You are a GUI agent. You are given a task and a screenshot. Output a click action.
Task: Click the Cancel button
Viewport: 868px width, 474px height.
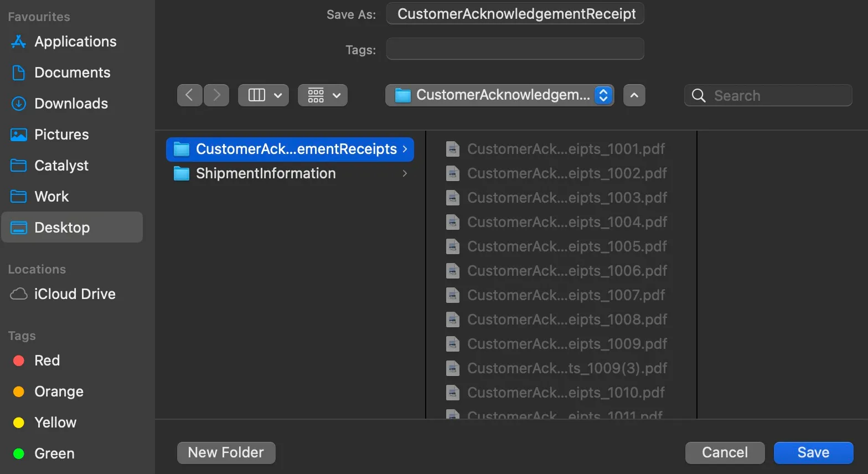725,452
